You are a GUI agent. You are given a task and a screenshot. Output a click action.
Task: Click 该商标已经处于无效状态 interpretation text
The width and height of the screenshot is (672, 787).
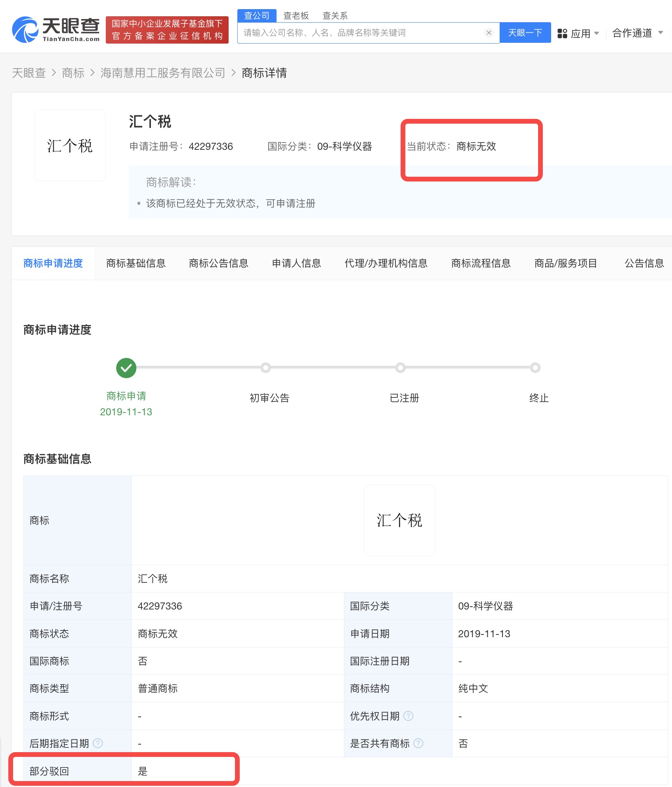click(231, 204)
